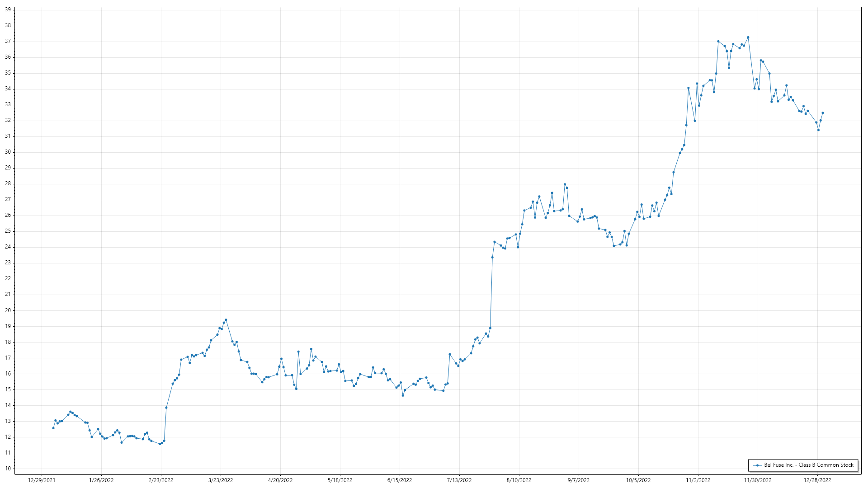Click the 6/15/2022 x-axis label
This screenshot has width=868, height=488.
pyautogui.click(x=400, y=480)
